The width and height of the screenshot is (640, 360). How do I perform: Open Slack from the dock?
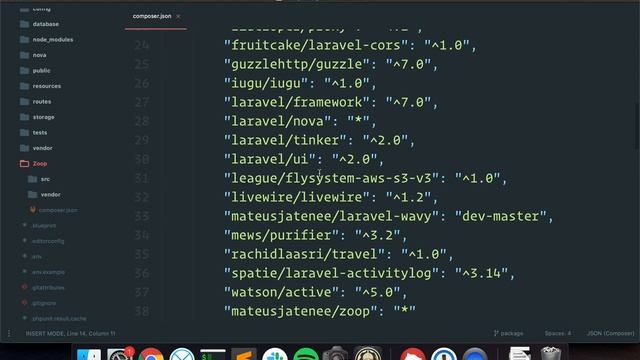[x=275, y=354]
